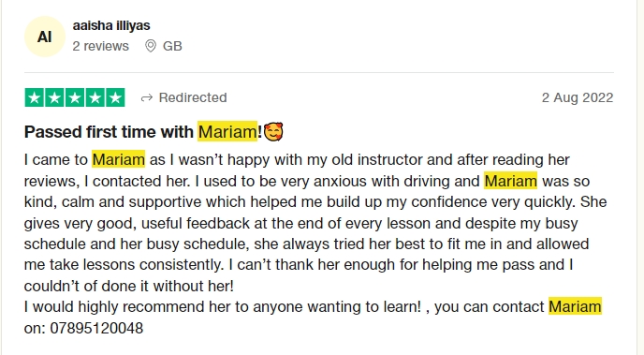The image size is (644, 355).
Task: Click the phone number 07895120048
Action: tap(96, 328)
